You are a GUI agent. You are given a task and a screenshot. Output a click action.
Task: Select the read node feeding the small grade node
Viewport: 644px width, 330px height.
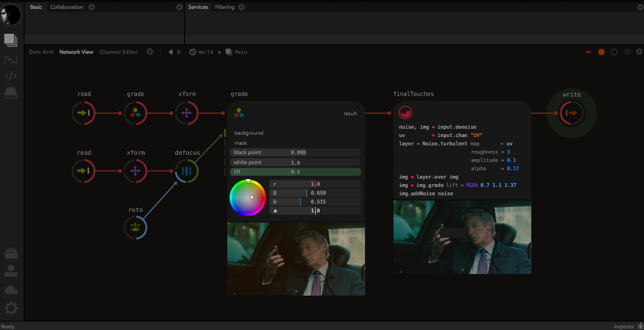tap(84, 113)
